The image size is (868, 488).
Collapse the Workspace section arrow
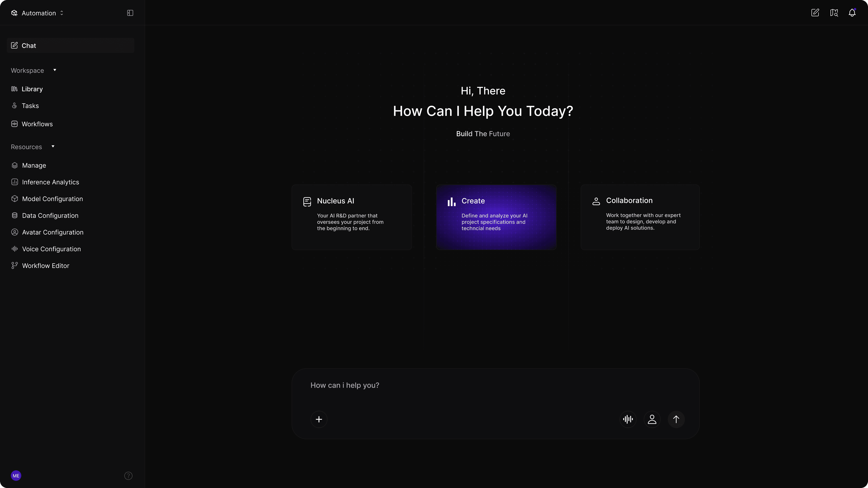click(x=54, y=70)
